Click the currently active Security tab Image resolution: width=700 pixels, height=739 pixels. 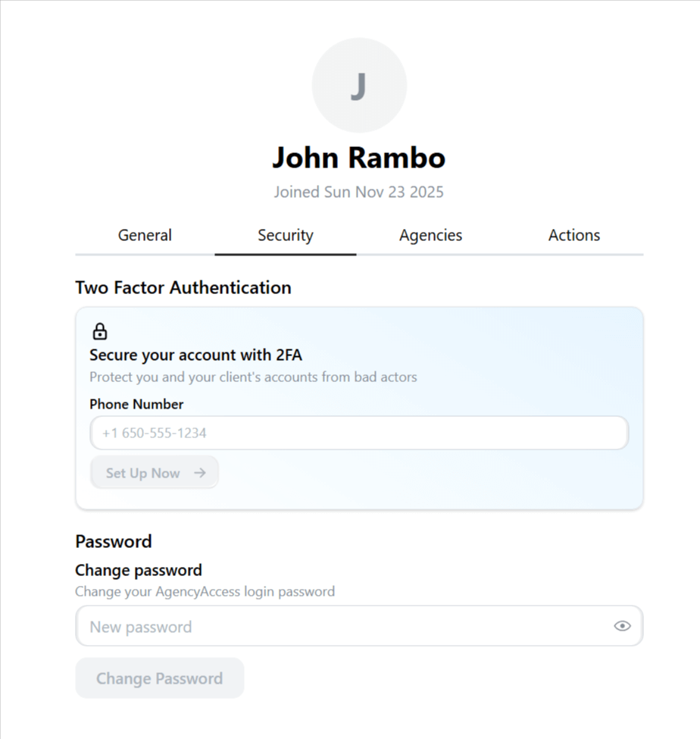(x=286, y=235)
